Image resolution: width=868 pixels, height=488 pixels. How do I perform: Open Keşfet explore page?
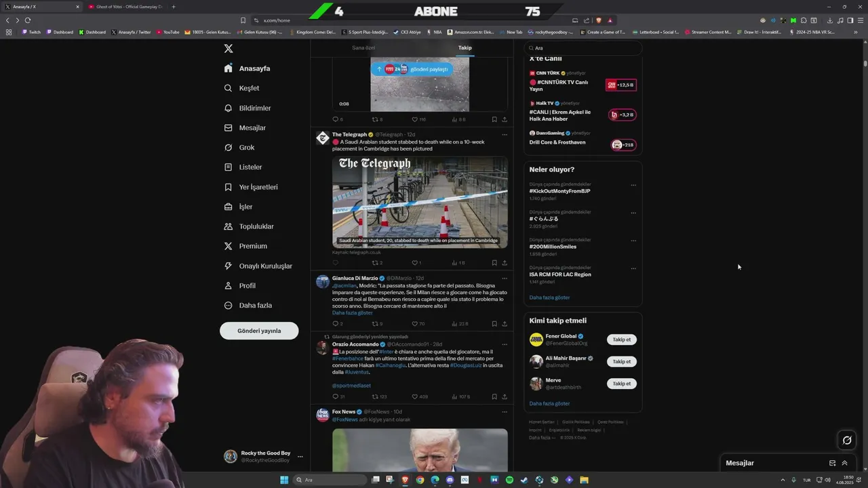pos(242,88)
